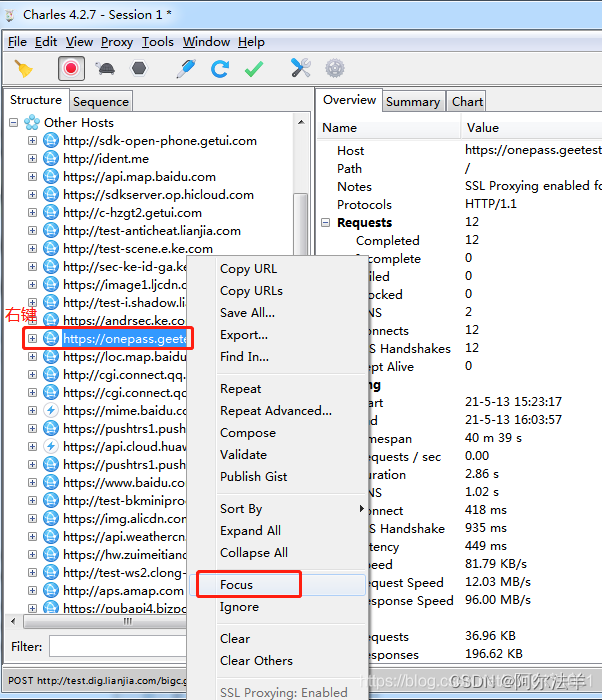
Task: Choose Ignore in context menu
Action: (239, 607)
